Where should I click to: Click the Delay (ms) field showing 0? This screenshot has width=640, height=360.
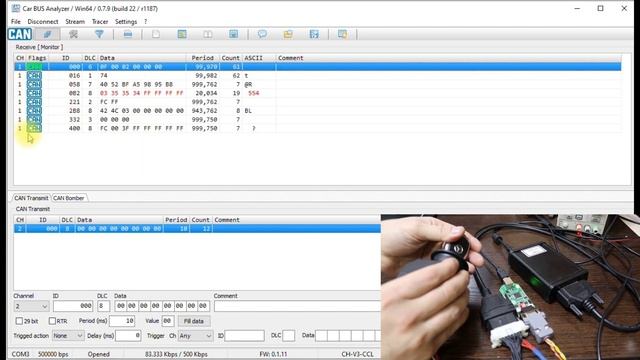tap(128, 336)
